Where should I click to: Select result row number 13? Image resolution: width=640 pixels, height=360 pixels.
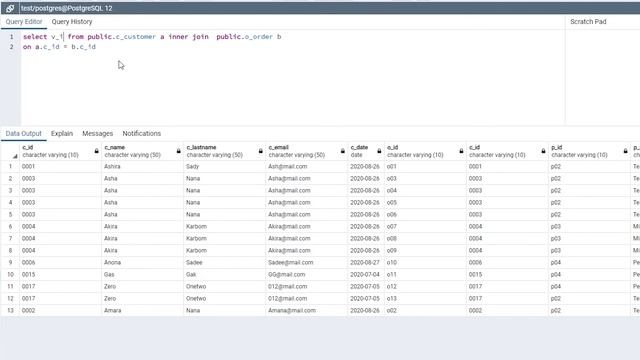10,311
